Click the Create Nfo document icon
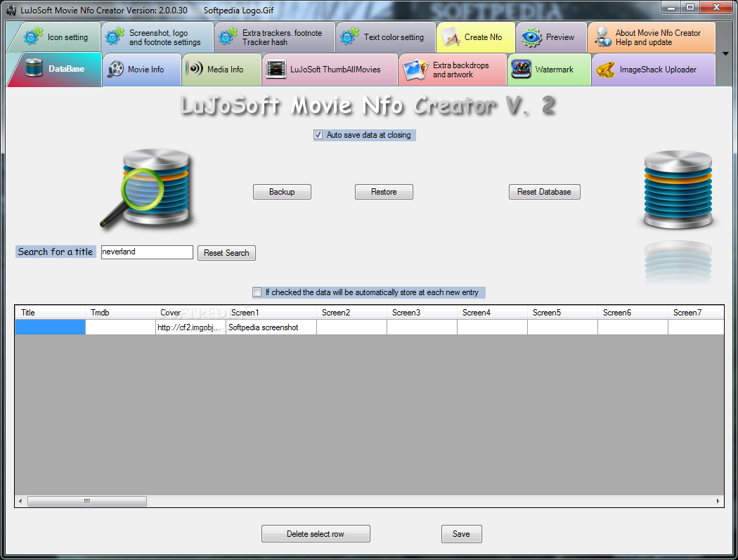Viewport: 738px width, 560px height. pos(451,37)
